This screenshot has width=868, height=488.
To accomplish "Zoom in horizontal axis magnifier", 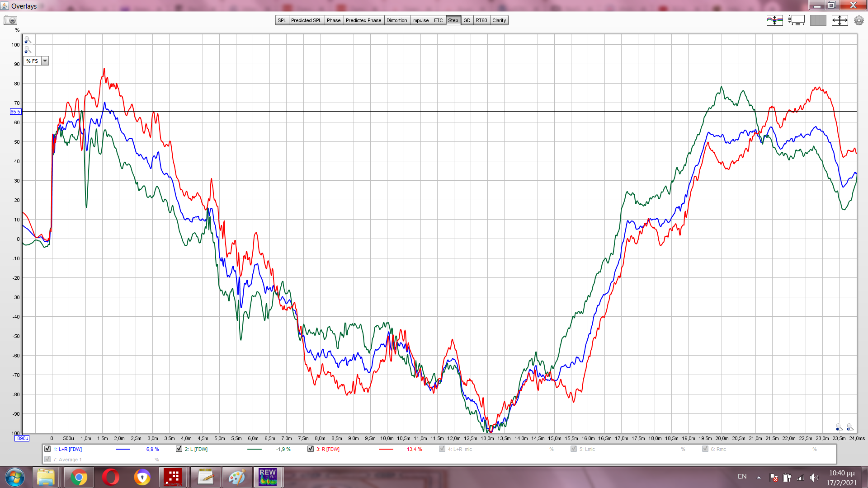I will click(850, 427).
